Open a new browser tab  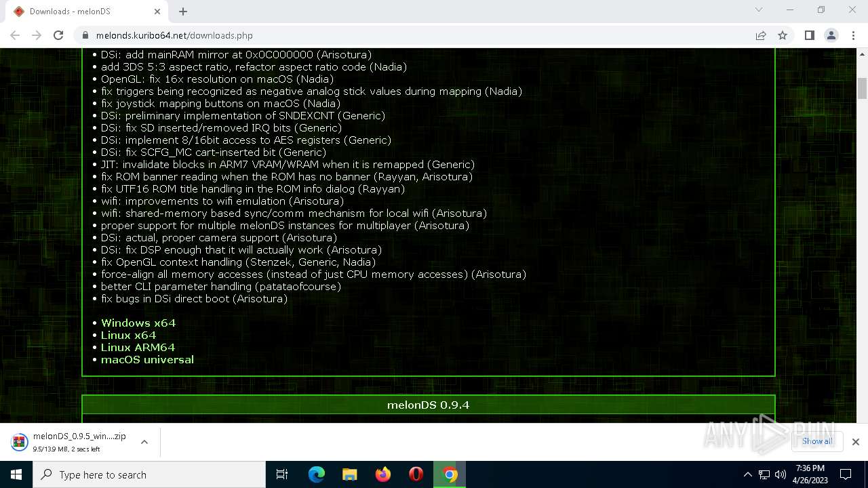click(x=183, y=12)
